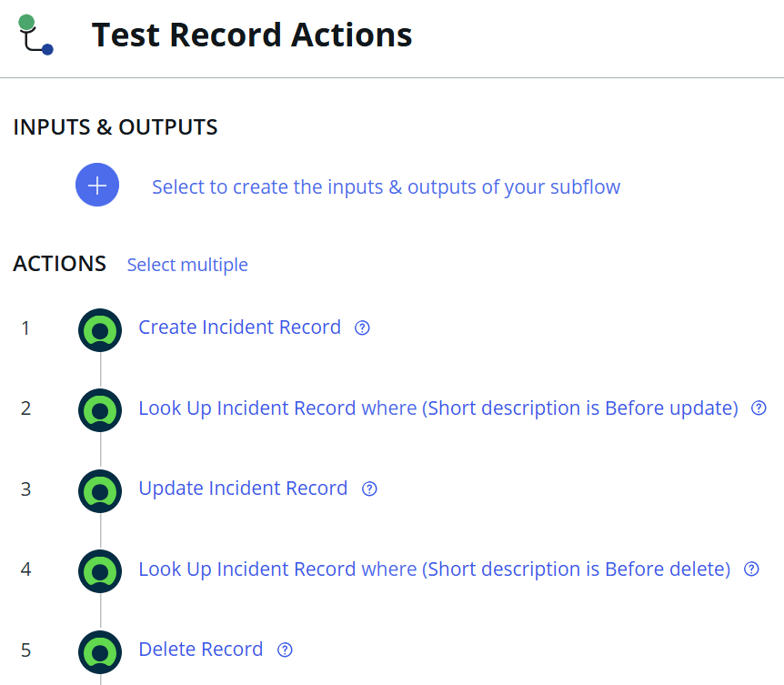This screenshot has height=685, width=784.
Task: Click the Test Record Actions title
Action: pos(252,35)
